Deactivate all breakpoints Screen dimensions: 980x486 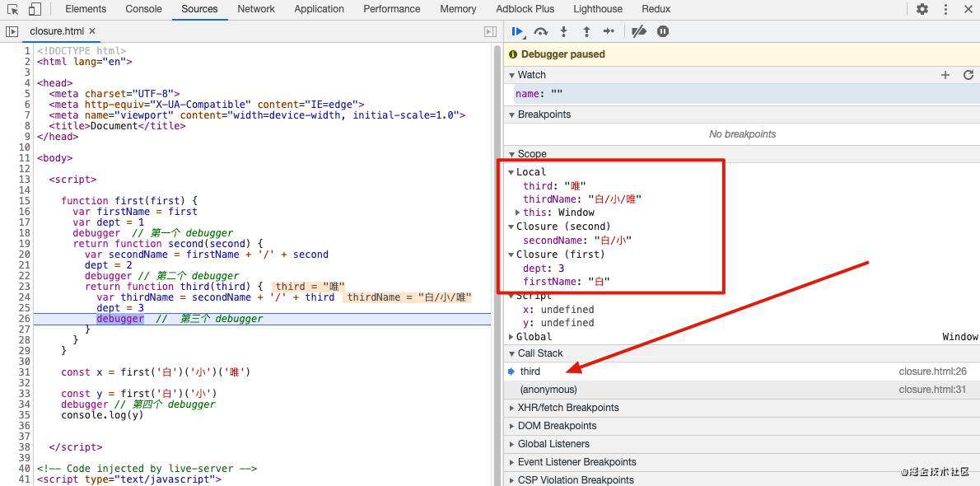639,31
